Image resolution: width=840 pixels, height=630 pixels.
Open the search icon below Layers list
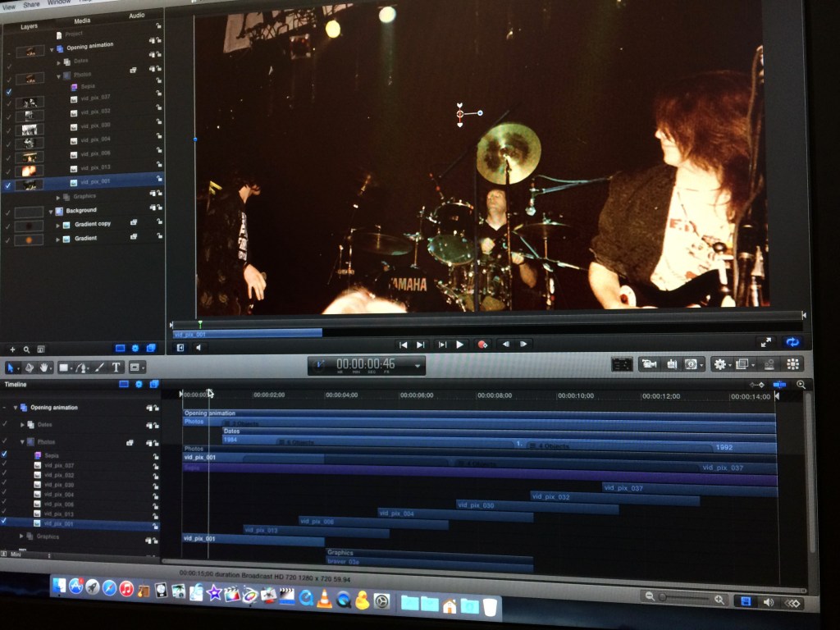click(26, 349)
